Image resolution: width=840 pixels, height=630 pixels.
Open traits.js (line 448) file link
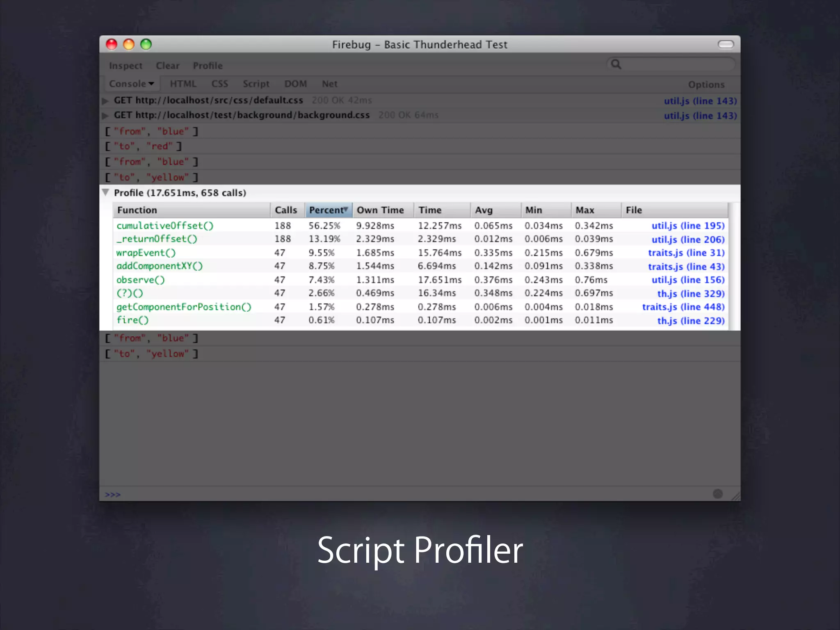tap(683, 307)
